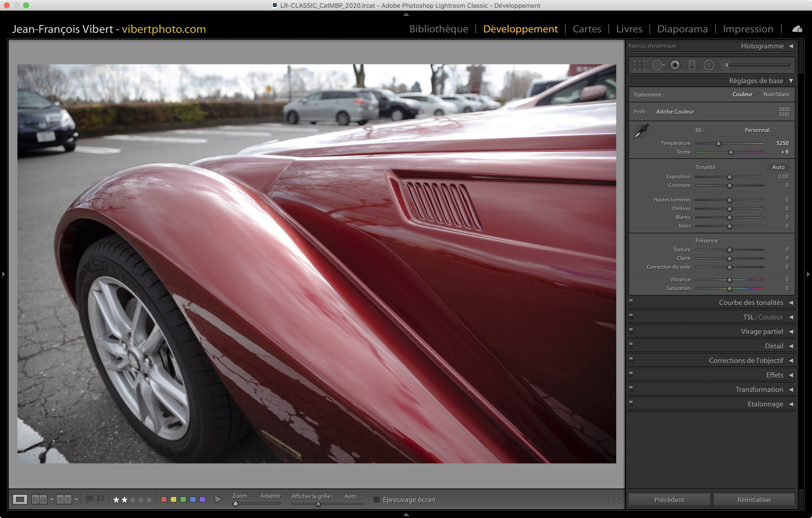The height and width of the screenshot is (518, 812).
Task: Switch treatment to Noir/blanc
Action: tap(776, 94)
